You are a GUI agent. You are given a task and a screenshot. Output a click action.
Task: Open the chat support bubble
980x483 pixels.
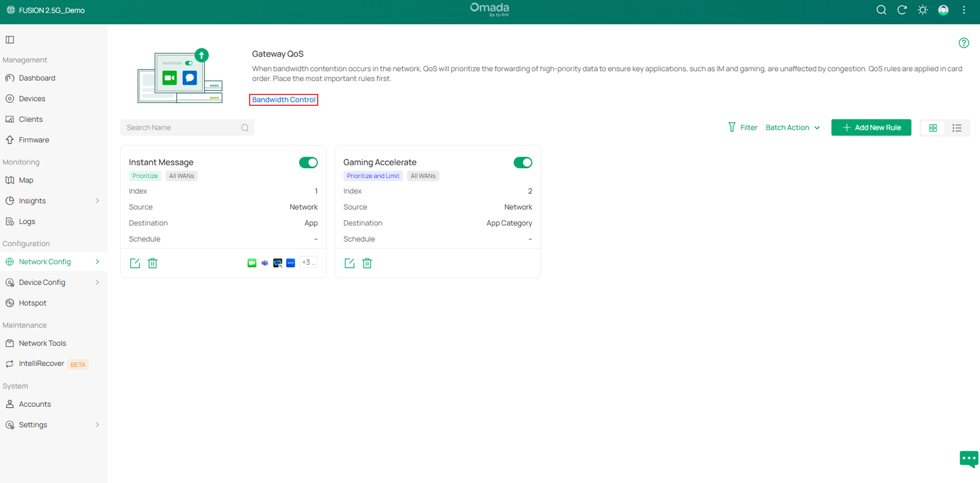(969, 459)
